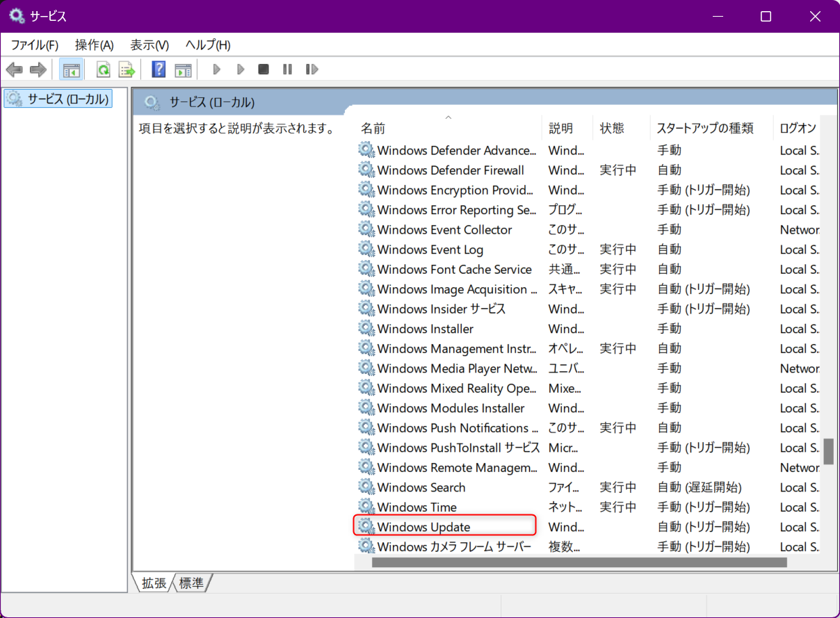Open the 表示(V) menu
Screen dimensions: 840x618
pyautogui.click(x=150, y=45)
